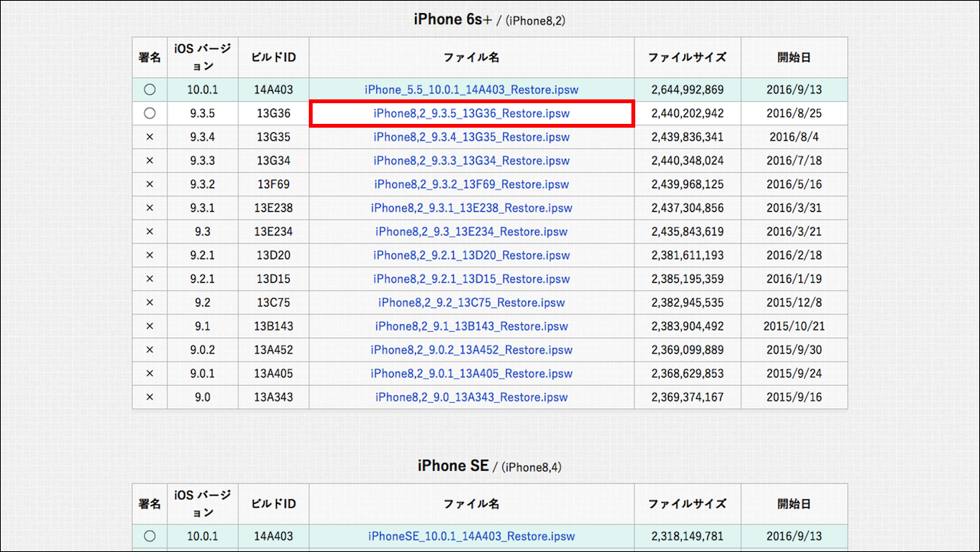Select iPhone8,2_9.3.2_13F69_Restore.ipsw link
The height and width of the screenshot is (552, 980).
[x=472, y=184]
